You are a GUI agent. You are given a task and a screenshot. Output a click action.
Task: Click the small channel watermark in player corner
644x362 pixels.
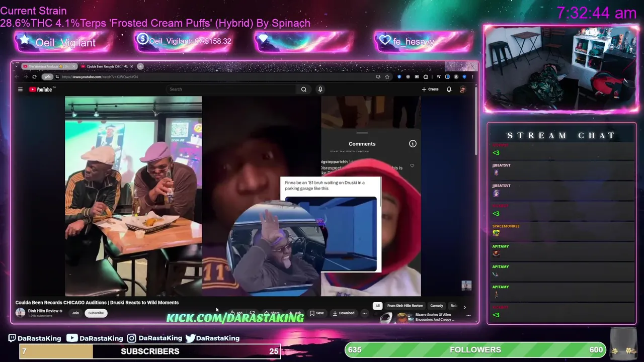coord(466,286)
